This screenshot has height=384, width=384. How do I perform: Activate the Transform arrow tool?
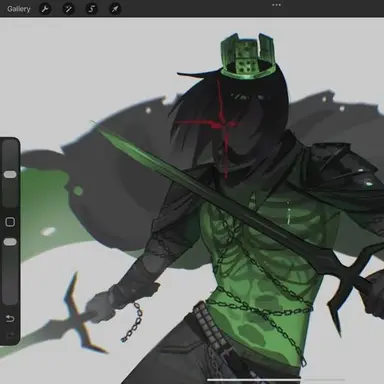point(115,9)
